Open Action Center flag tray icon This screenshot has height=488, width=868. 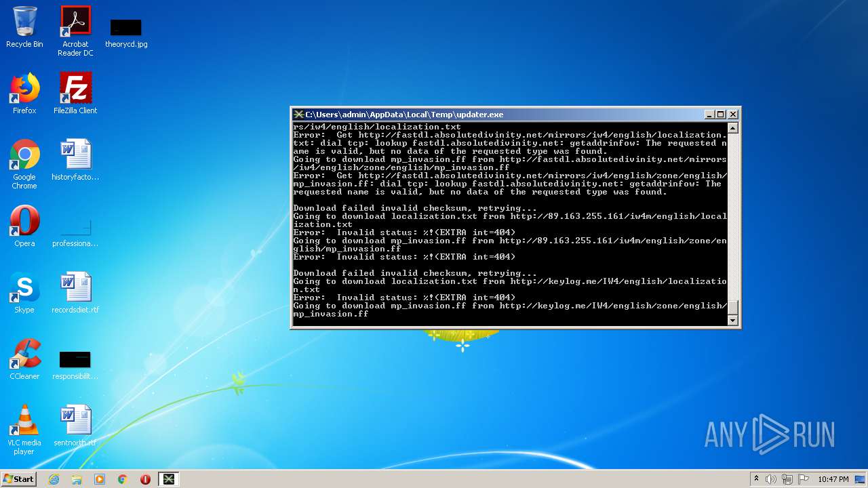pyautogui.click(x=803, y=479)
